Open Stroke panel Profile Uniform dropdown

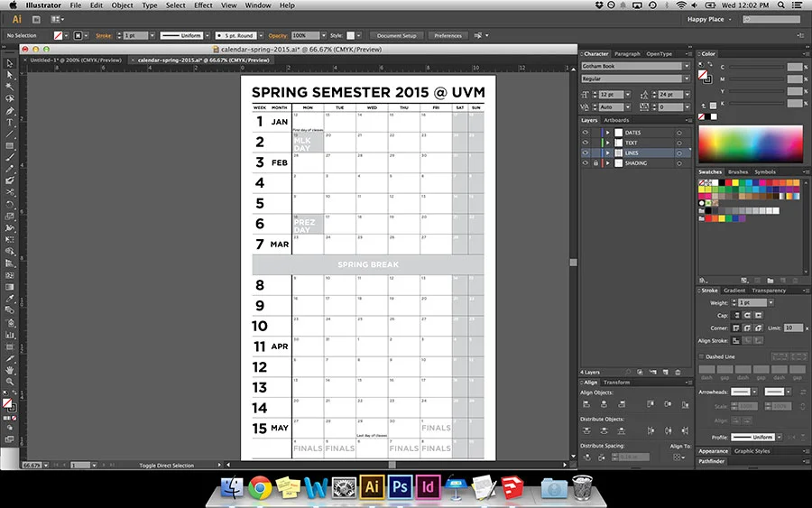[779, 437]
